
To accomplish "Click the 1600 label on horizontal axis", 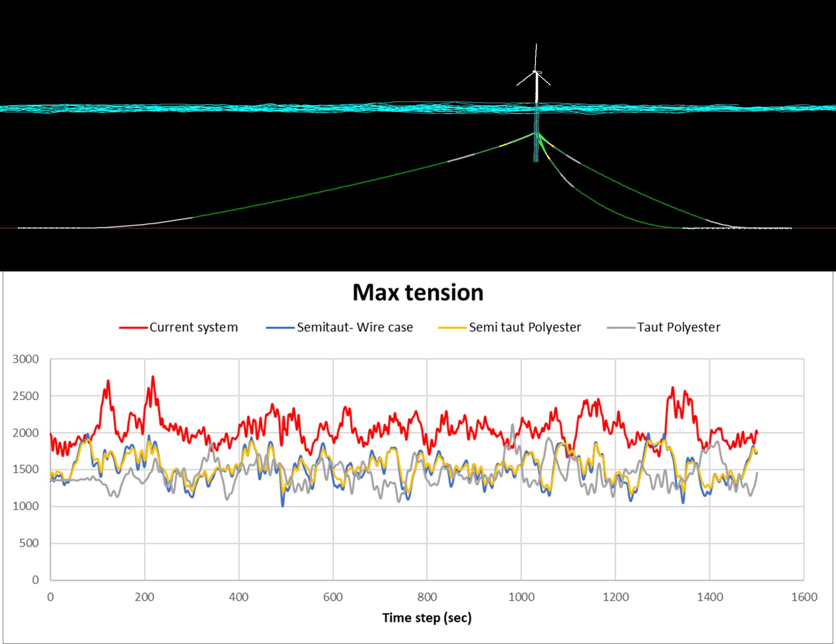I will point(804,597).
